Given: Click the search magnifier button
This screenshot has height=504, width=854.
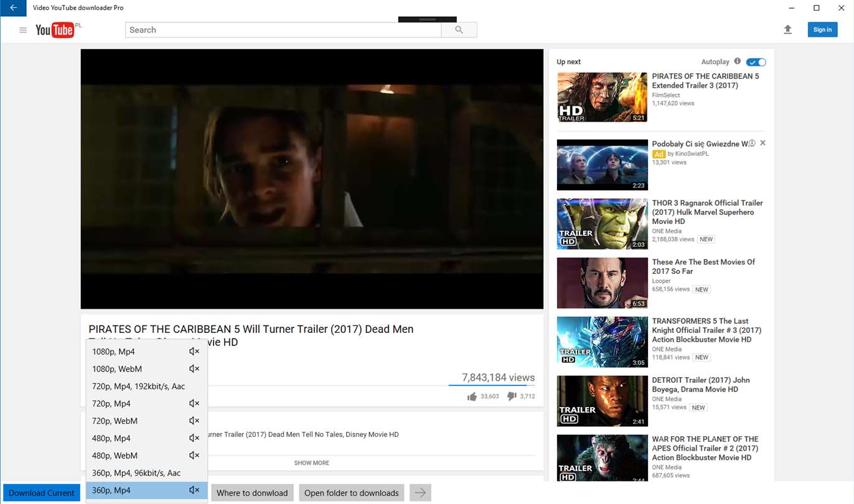Looking at the screenshot, I should tap(459, 30).
